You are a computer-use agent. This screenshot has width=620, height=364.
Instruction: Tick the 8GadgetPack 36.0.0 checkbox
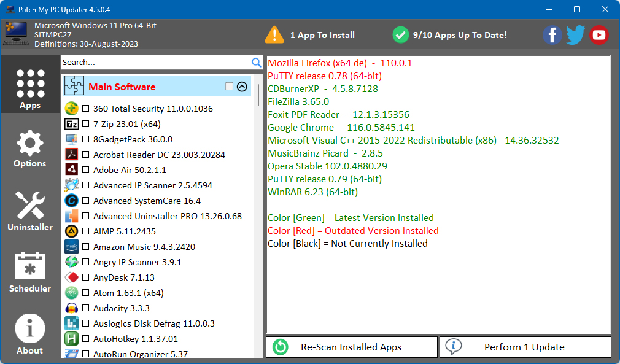click(x=86, y=139)
